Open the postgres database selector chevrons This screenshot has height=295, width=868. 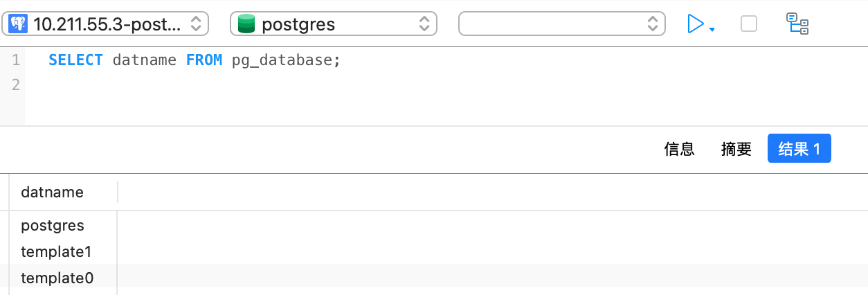pyautogui.click(x=424, y=24)
